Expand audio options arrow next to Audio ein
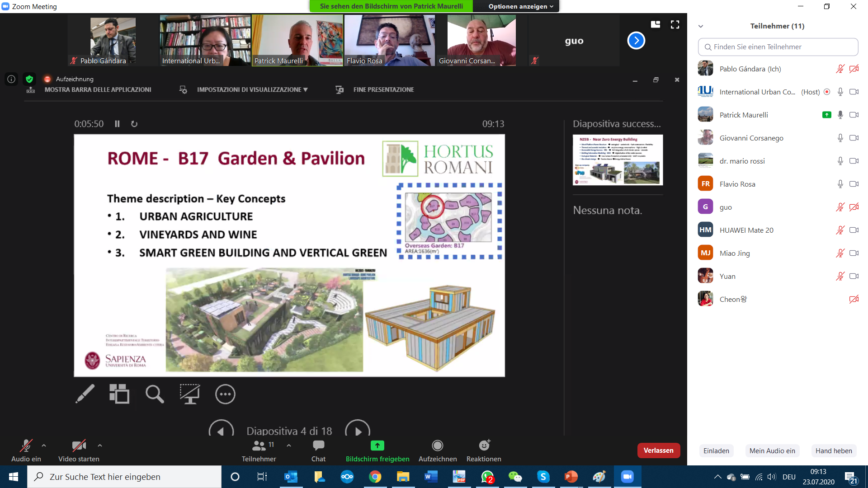This screenshot has width=868, height=488. click(44, 446)
